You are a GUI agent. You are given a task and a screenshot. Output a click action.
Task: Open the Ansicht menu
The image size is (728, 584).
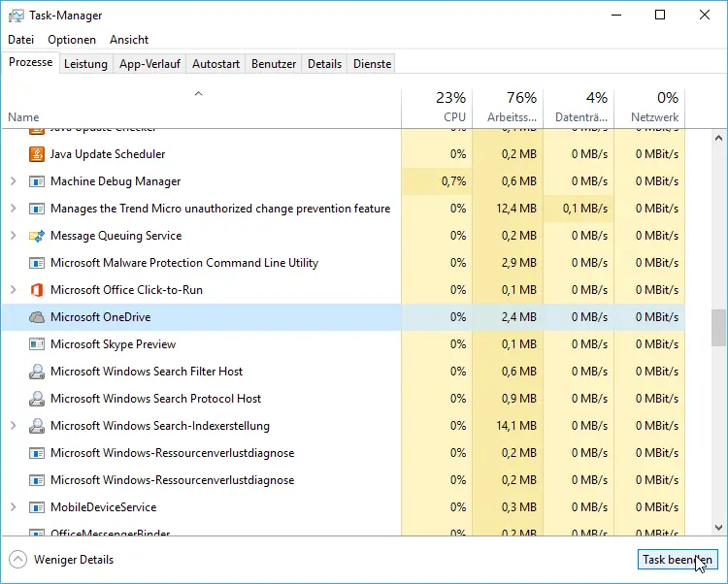point(129,40)
